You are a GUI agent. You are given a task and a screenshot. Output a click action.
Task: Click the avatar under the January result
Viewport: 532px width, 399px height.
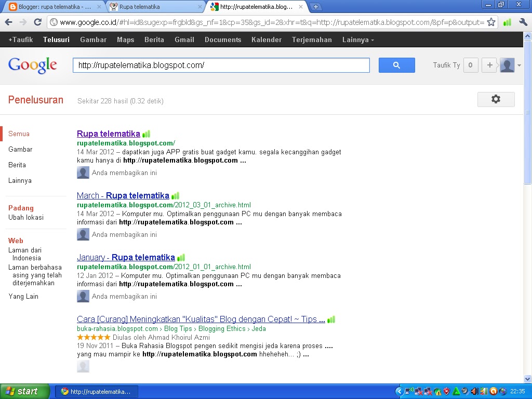tap(83, 296)
